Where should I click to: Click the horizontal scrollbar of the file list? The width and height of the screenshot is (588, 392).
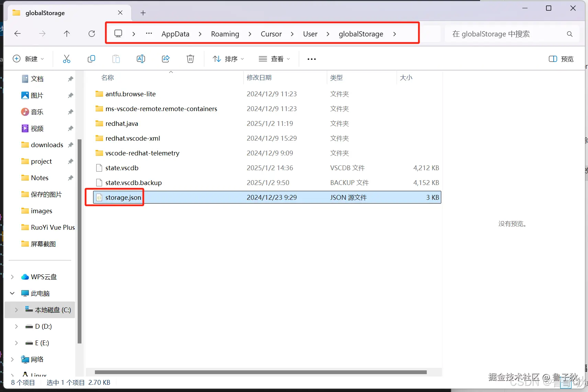pyautogui.click(x=261, y=372)
